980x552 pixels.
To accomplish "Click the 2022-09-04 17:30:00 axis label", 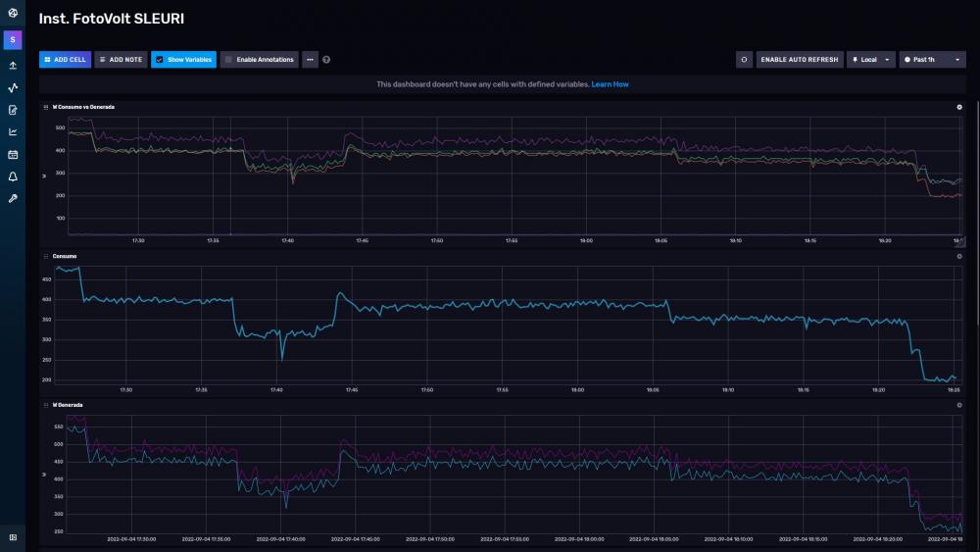I will (131, 539).
